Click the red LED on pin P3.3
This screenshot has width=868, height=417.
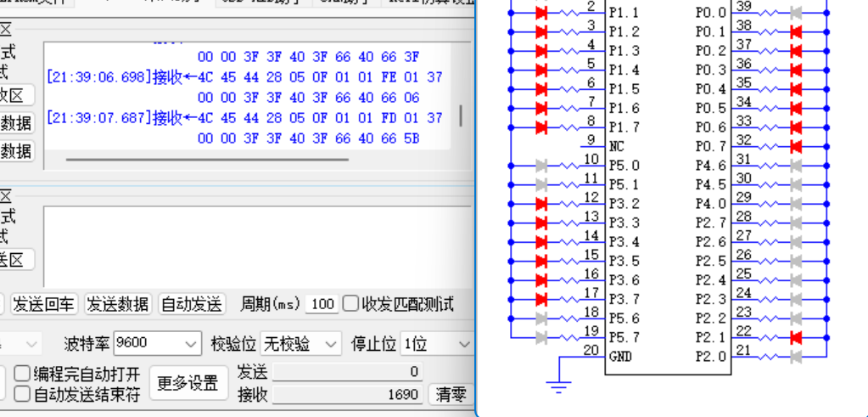541,223
